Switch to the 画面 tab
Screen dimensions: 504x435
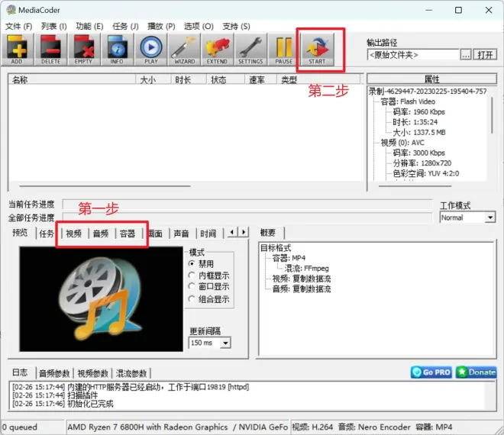coord(156,234)
